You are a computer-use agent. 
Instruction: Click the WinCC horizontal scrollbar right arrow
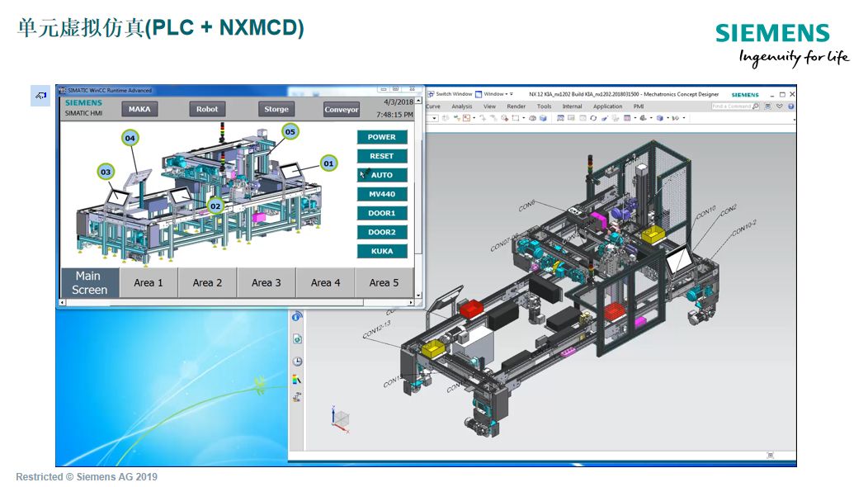(411, 302)
